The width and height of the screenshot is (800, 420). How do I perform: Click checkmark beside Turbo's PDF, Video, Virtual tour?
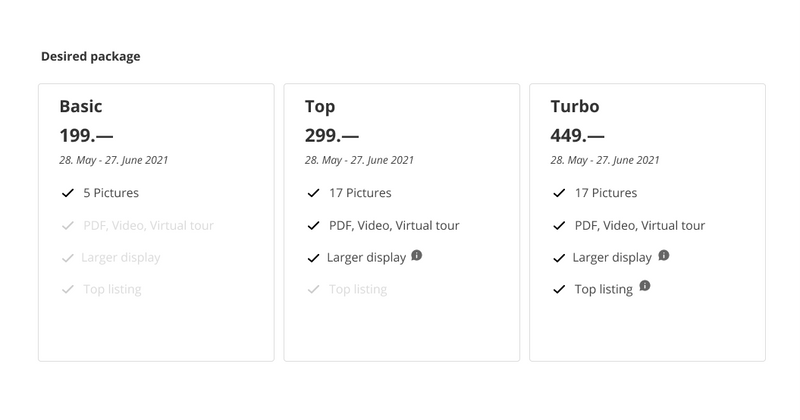(559, 225)
